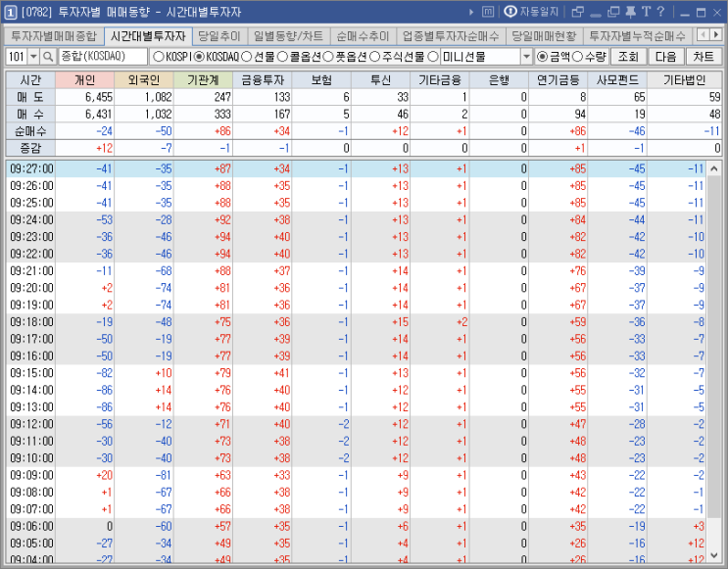Select the 09:20:00 time row

357,288
